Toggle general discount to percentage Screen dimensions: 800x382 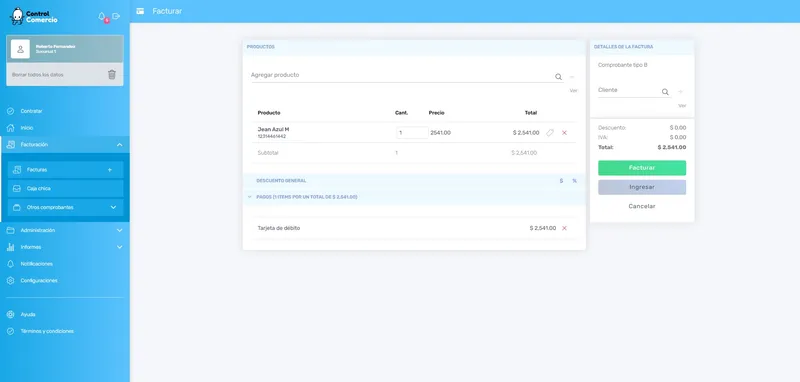tap(574, 181)
